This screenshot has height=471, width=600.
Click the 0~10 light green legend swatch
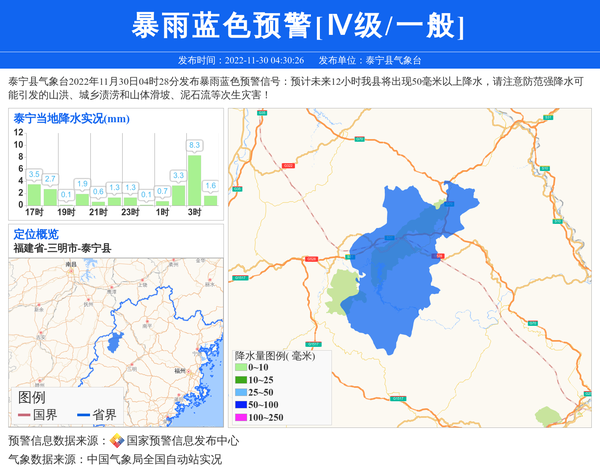[x=240, y=368]
